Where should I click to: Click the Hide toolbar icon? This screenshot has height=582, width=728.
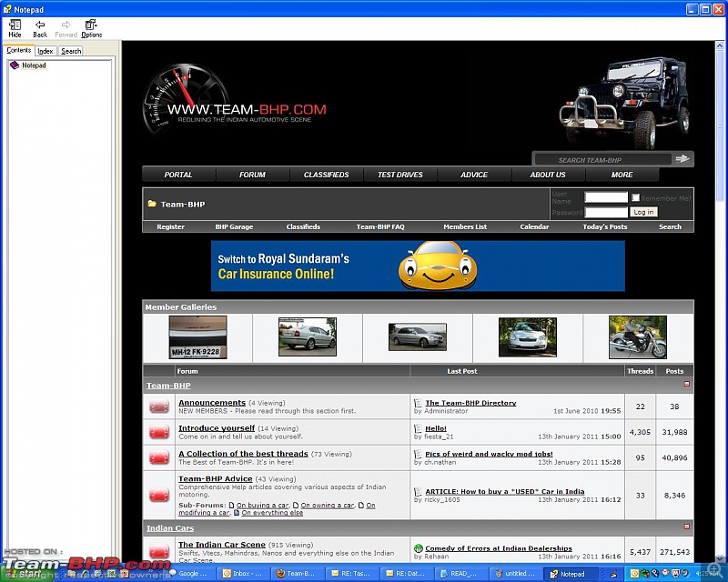pyautogui.click(x=15, y=28)
